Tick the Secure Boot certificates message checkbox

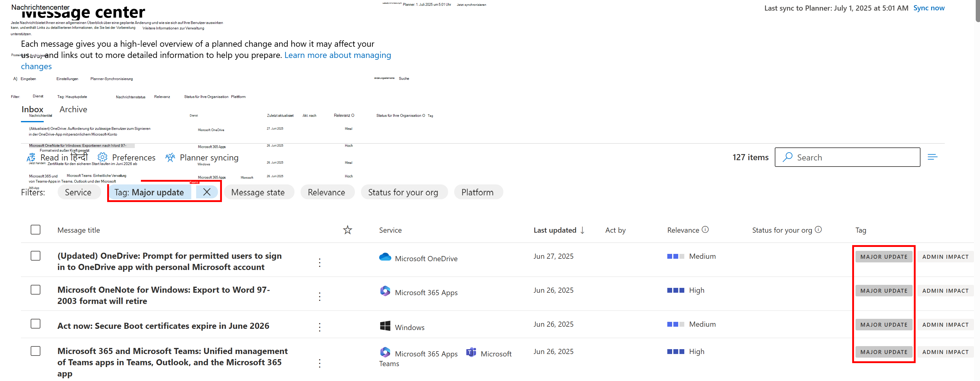36,324
